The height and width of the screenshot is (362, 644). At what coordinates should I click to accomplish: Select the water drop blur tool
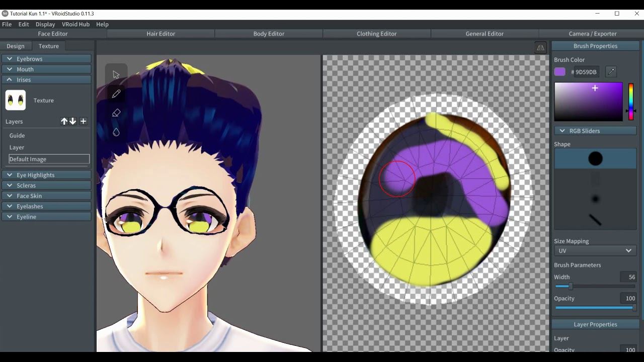point(116,132)
